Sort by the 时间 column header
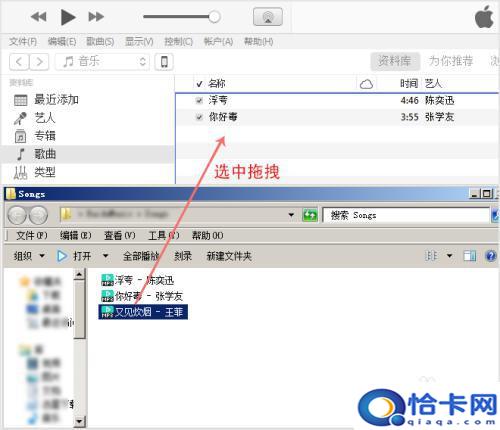 coord(409,83)
